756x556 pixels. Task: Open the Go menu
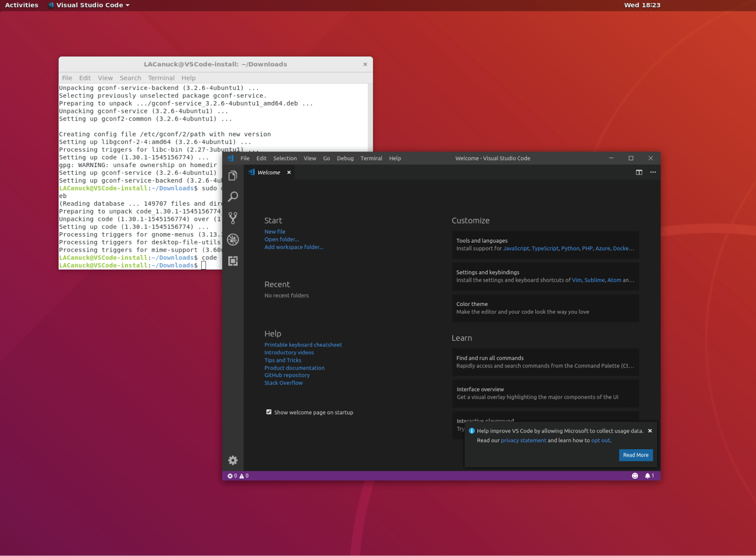click(326, 158)
